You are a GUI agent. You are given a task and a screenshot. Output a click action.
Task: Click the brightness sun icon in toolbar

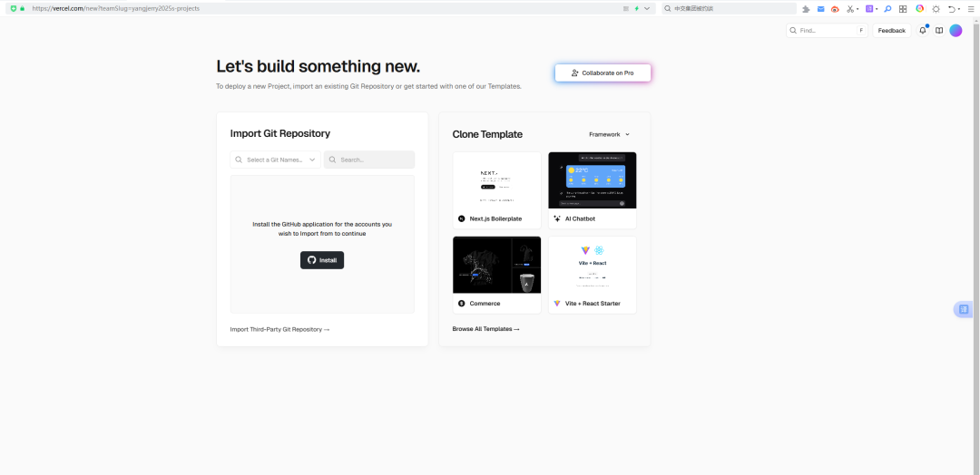coord(936,8)
